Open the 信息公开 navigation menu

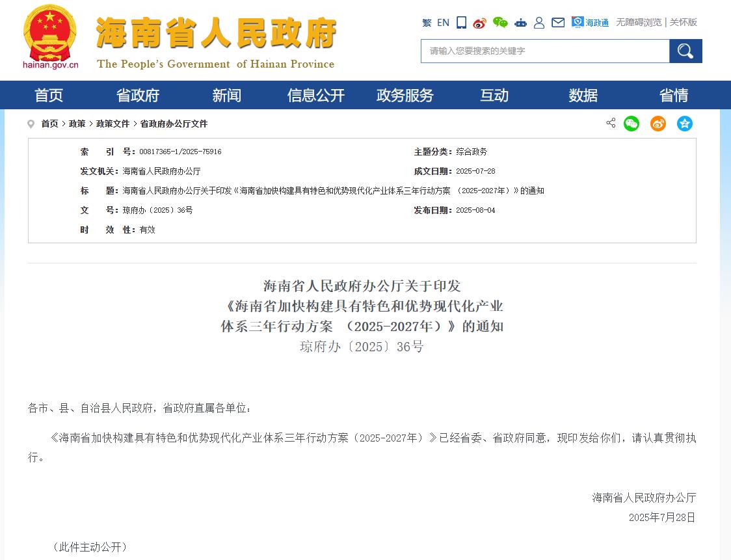(x=316, y=96)
